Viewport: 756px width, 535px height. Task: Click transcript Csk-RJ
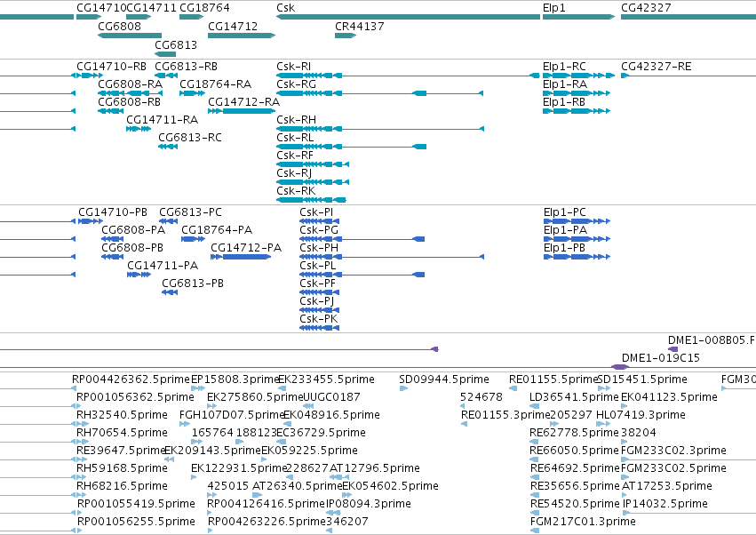(294, 173)
